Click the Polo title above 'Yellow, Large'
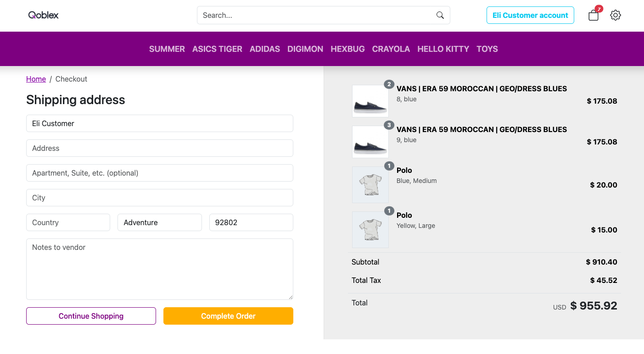Image resolution: width=644 pixels, height=354 pixels. point(404,215)
